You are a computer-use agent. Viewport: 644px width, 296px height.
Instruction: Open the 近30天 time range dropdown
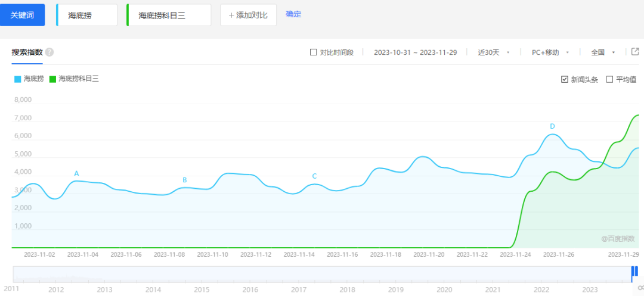493,52
